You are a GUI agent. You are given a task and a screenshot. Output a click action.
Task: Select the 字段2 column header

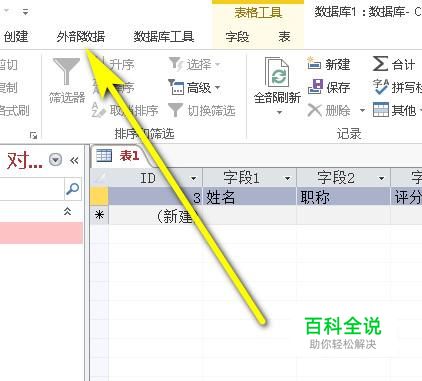343,178
